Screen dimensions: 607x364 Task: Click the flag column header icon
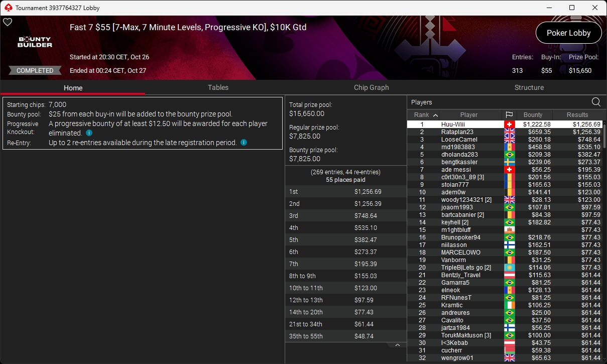coord(509,114)
